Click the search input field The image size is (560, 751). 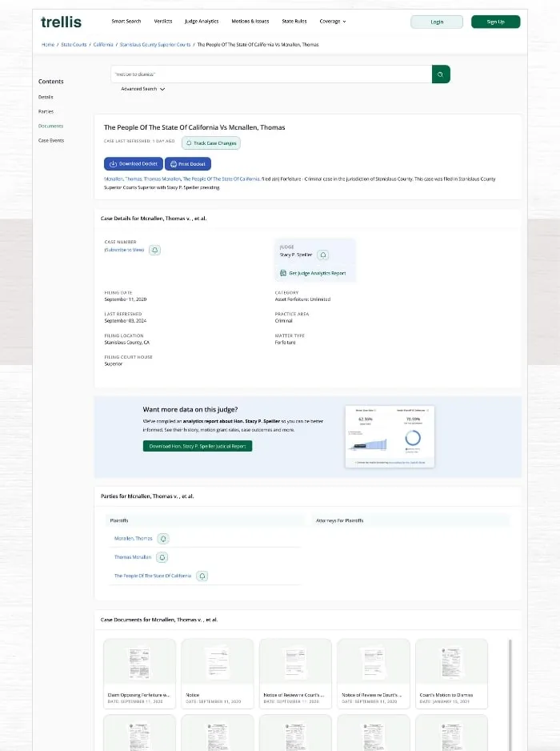coord(271,74)
